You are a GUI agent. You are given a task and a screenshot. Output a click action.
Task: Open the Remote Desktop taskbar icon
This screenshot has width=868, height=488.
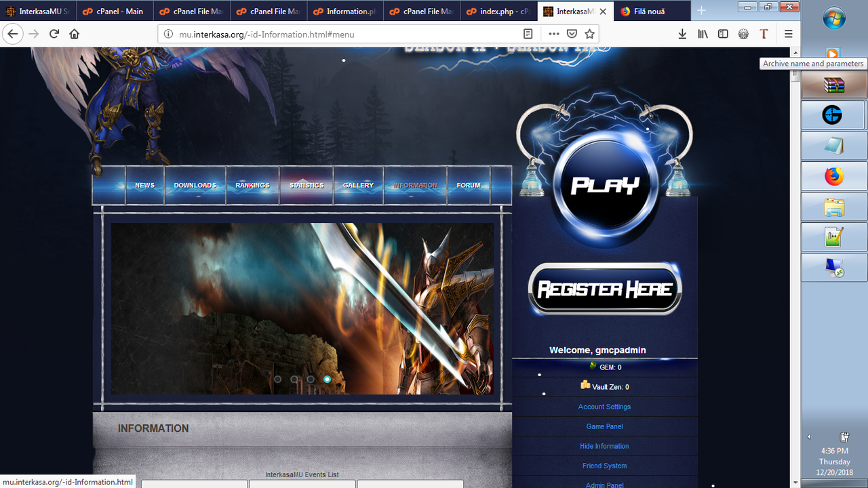834,268
